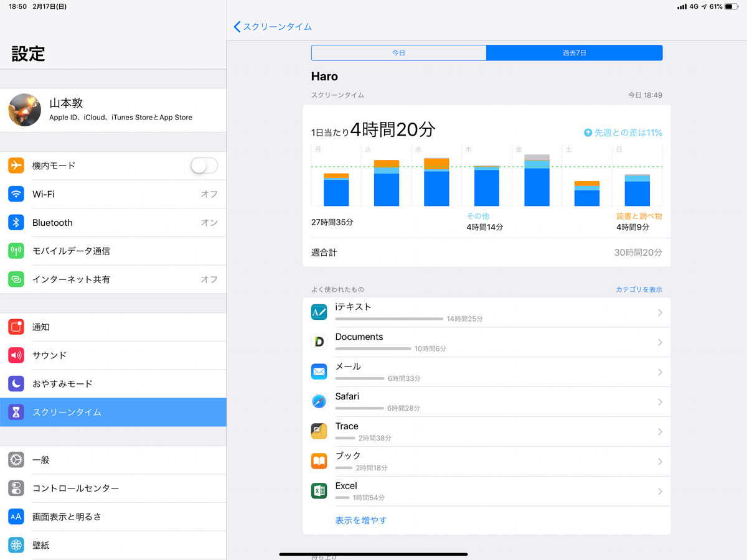Open モバイルデータ通信 settings row

tap(113, 251)
